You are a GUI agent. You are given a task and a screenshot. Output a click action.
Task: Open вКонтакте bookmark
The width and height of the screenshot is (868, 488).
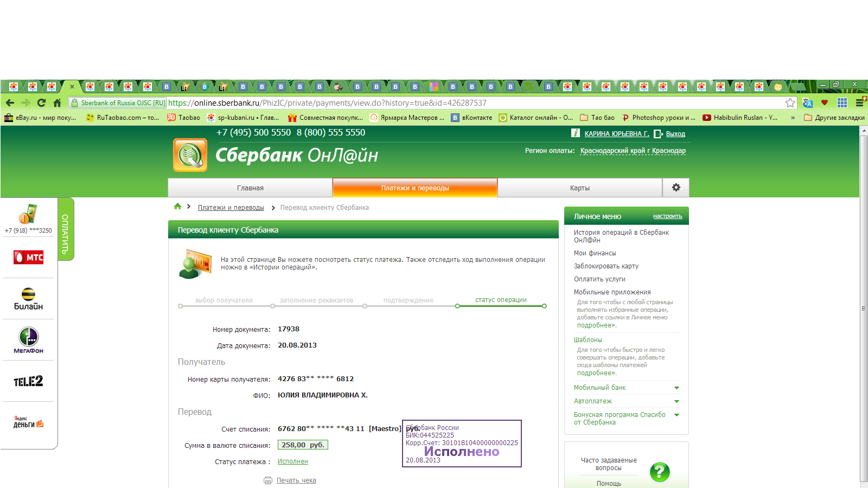[x=471, y=118]
